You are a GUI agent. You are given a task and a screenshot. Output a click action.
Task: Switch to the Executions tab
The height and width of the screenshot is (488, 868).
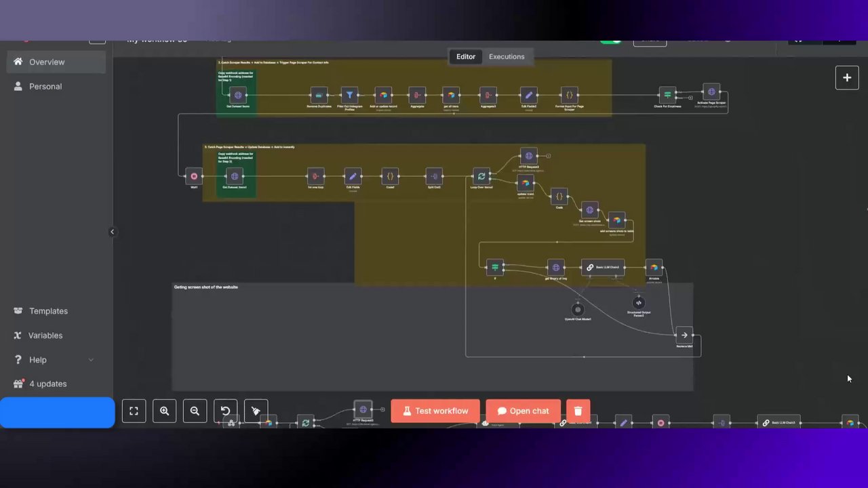(x=507, y=57)
